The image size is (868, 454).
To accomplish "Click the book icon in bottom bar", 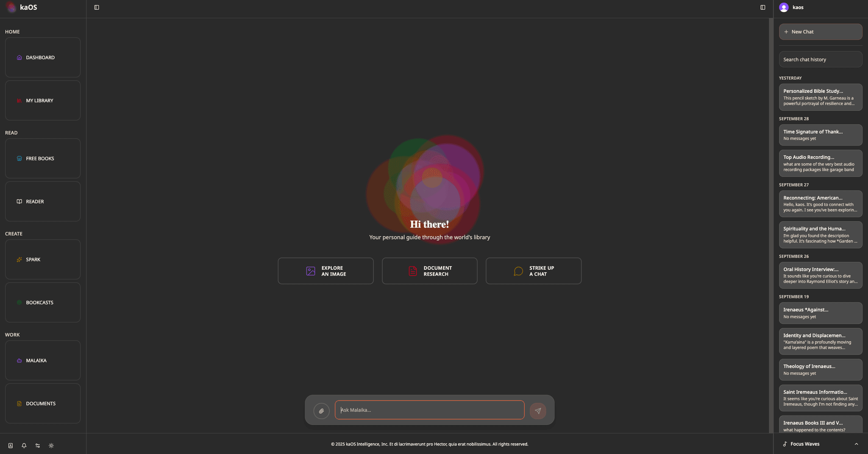I will point(11,446).
